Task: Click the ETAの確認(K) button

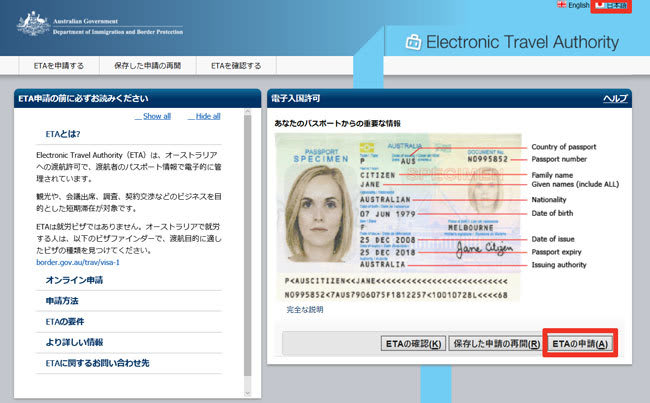Action: click(413, 344)
